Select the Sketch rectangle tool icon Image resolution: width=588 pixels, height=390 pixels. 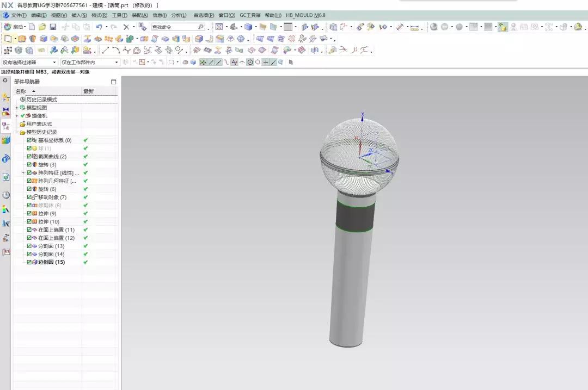point(8,39)
